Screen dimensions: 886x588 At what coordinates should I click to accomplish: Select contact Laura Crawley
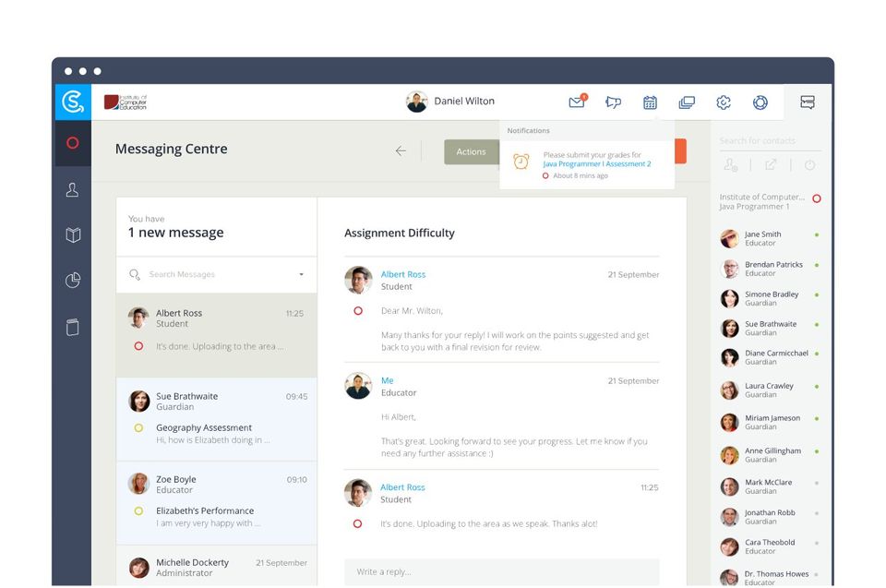tap(771, 390)
